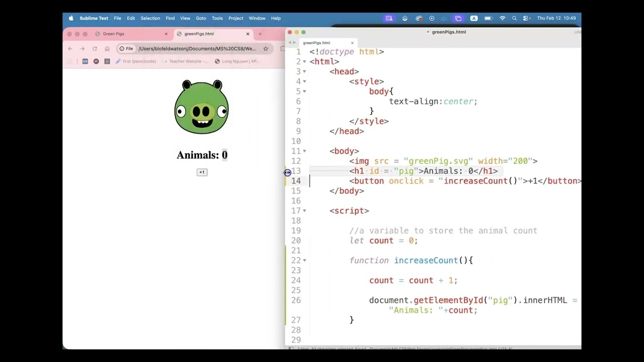The image size is (644, 362).
Task: Click the Animals: 0 heading
Action: point(202,155)
